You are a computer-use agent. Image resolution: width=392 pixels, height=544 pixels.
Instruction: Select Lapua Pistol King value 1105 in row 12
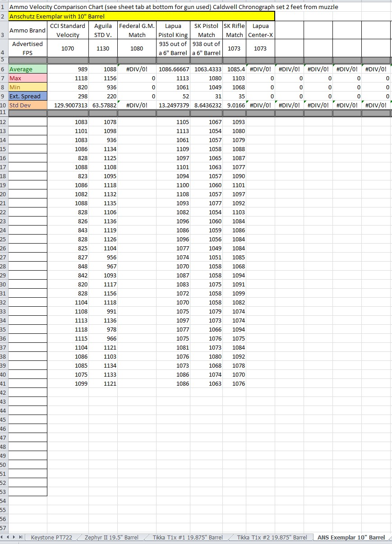(173, 122)
